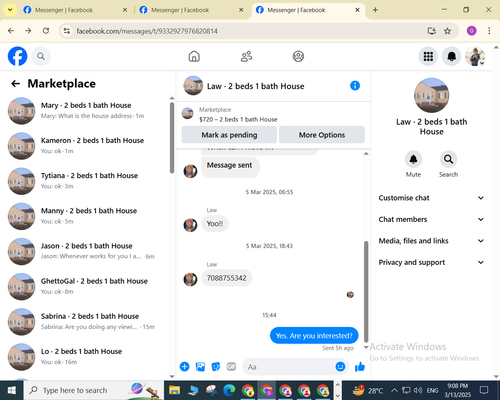The width and height of the screenshot is (500, 400).
Task: Go back in browser history
Action: tap(11, 31)
